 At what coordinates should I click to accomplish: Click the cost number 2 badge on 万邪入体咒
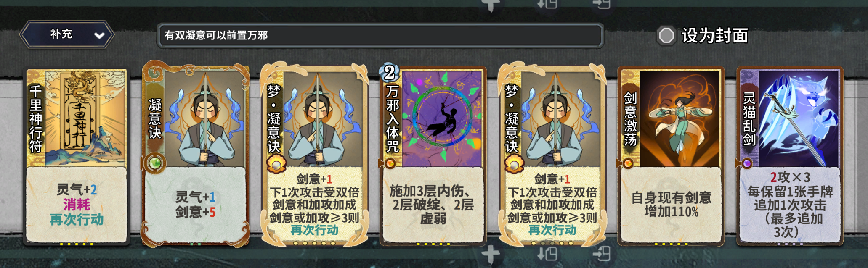click(390, 73)
